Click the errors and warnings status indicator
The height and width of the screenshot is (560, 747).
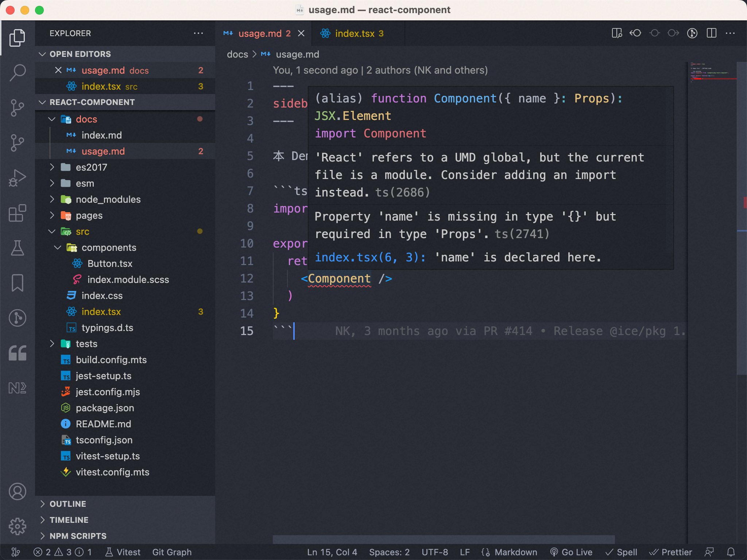click(x=62, y=552)
